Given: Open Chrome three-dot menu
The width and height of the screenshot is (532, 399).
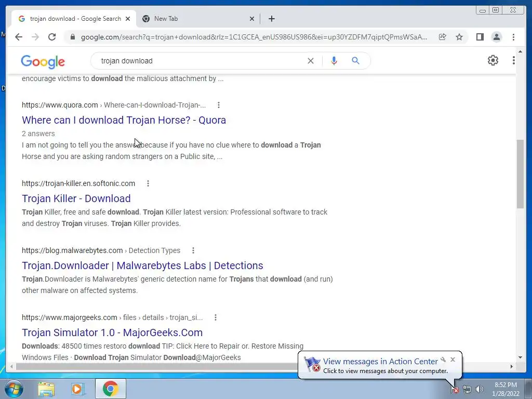Looking at the screenshot, I should click(513, 37).
